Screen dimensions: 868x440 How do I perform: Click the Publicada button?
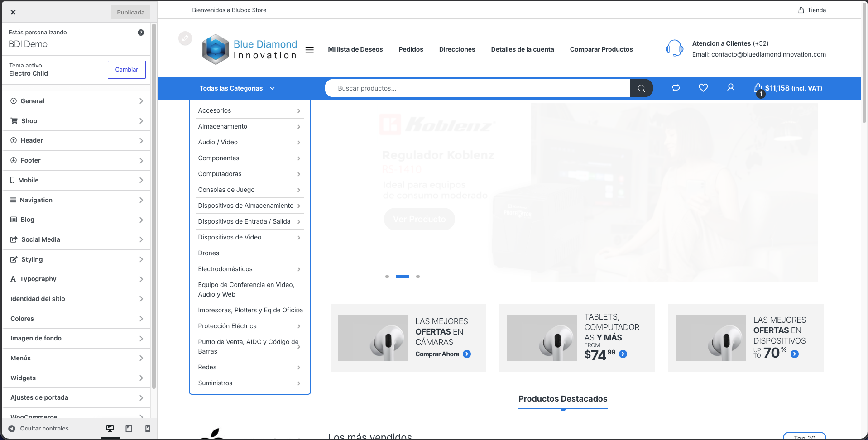130,12
